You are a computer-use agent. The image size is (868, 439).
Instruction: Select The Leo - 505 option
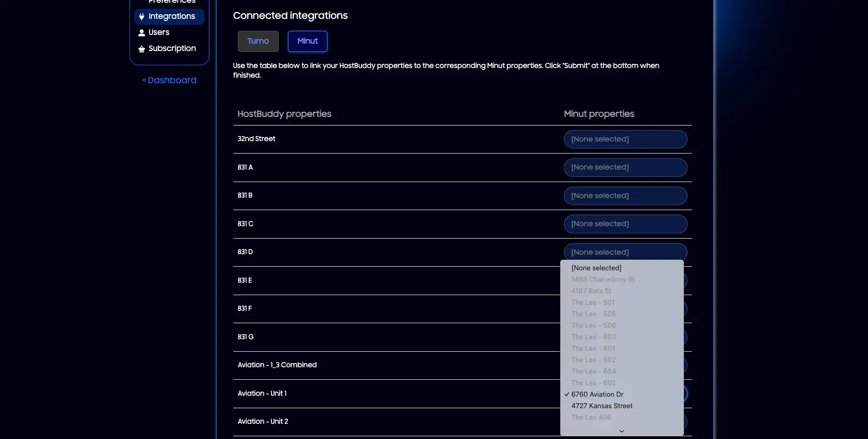point(622,314)
